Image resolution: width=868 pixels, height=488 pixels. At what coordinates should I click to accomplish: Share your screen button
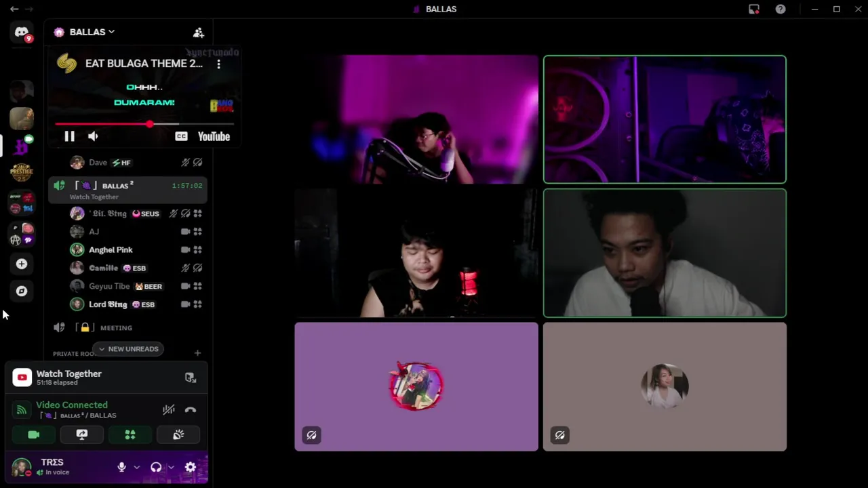pos(81,434)
